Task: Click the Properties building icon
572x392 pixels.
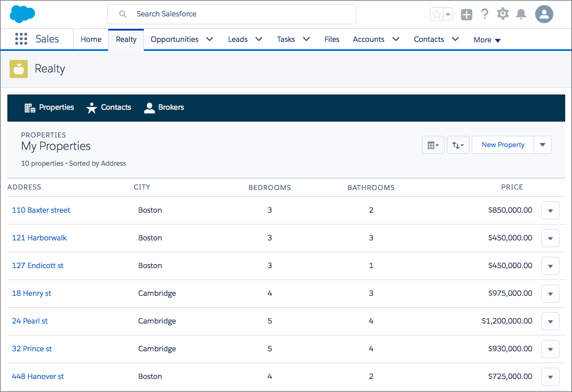Action: click(x=29, y=108)
